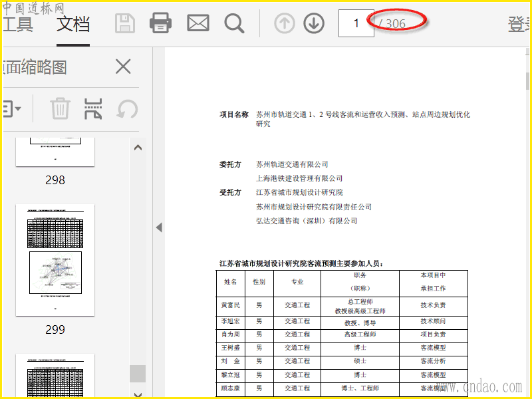Print the document with the printer icon
Image resolution: width=532 pixels, height=399 pixels.
tap(160, 23)
